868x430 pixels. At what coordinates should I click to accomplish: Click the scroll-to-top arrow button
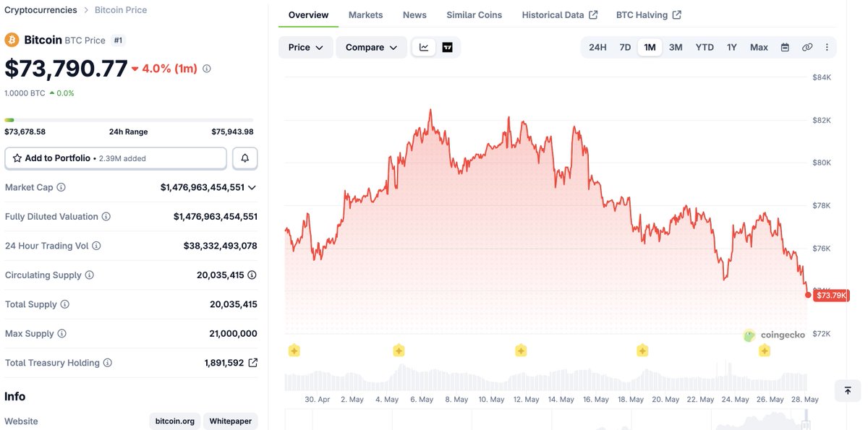pos(848,390)
